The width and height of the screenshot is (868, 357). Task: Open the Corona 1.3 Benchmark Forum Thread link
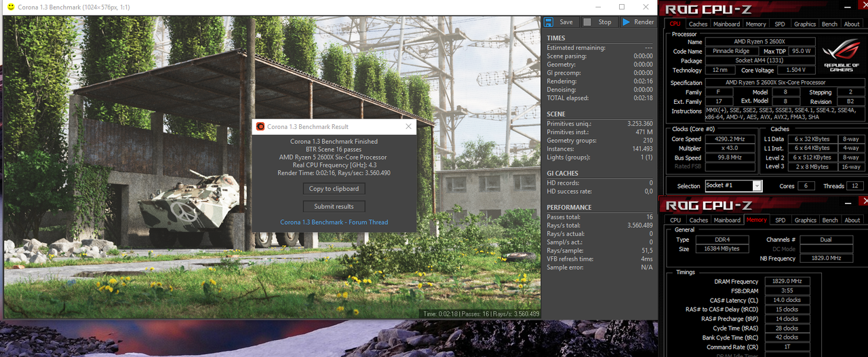tap(334, 223)
